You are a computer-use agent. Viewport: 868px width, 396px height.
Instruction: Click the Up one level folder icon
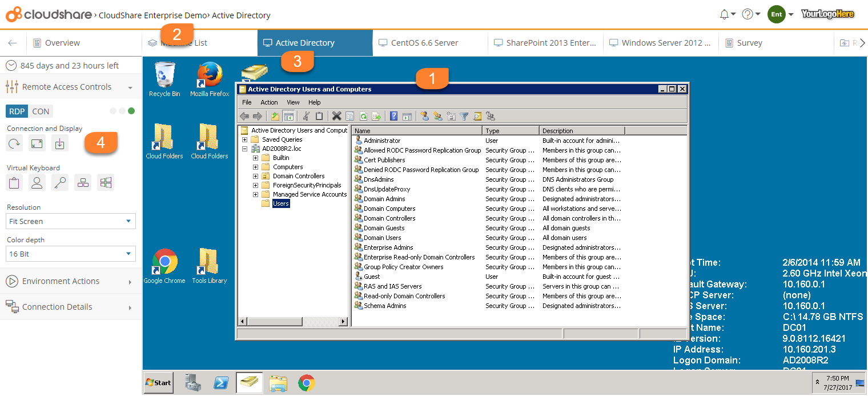click(x=275, y=116)
